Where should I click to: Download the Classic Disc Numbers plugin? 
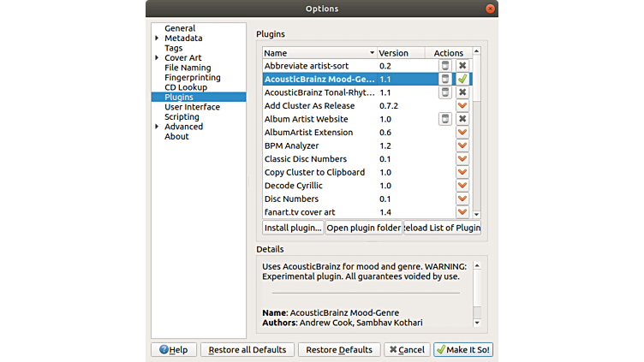pyautogui.click(x=462, y=158)
